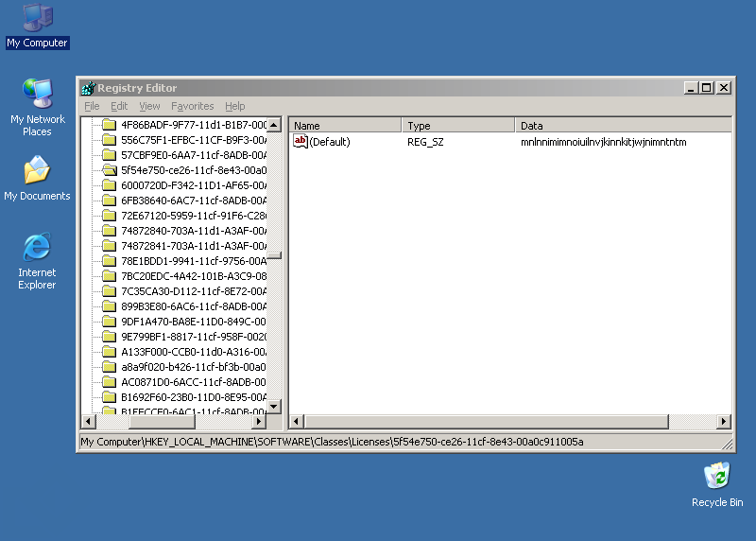Click folder icon of 74872841-703A-11d1 key
This screenshot has width=756, height=541.
click(110, 246)
